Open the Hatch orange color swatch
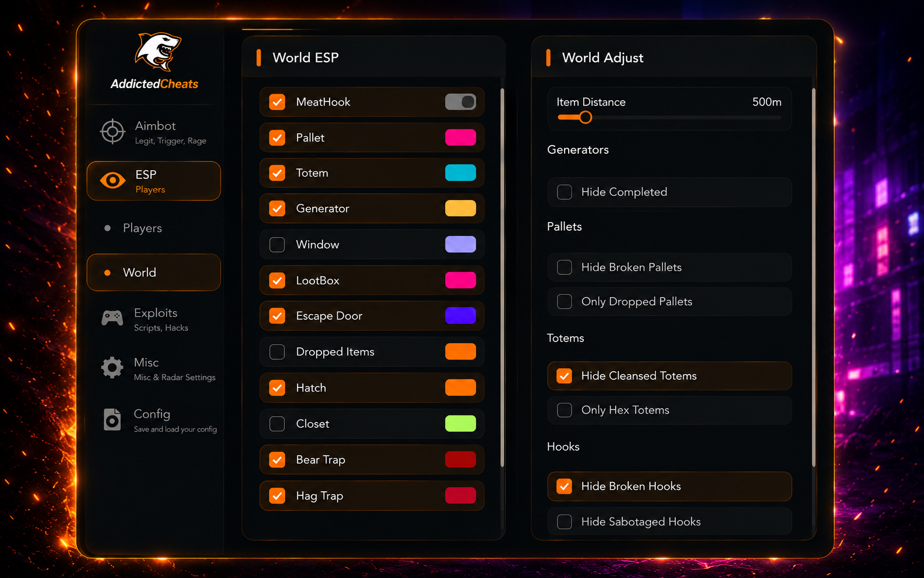The image size is (924, 578). [x=460, y=387]
